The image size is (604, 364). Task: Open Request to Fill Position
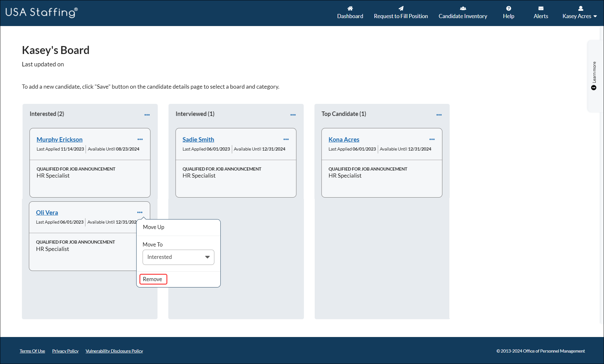click(401, 13)
